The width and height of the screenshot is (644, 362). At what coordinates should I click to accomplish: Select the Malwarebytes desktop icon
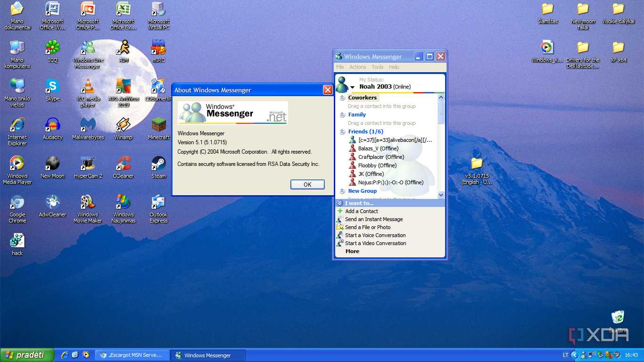(88, 129)
